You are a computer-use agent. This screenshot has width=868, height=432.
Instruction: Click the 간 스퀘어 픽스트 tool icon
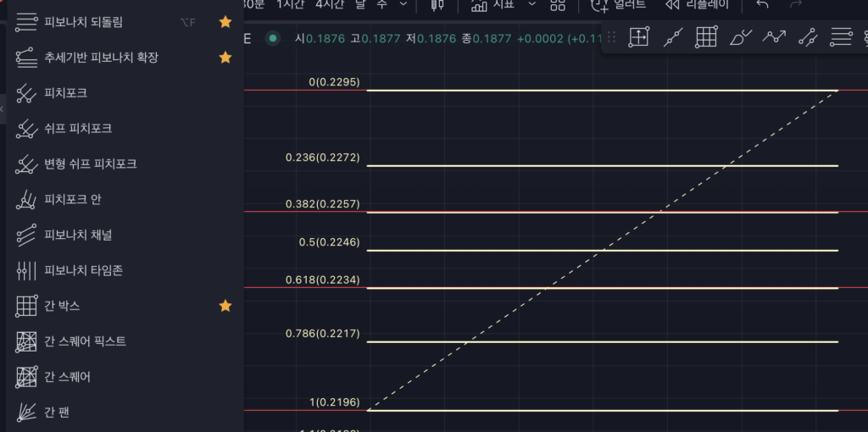coord(26,341)
